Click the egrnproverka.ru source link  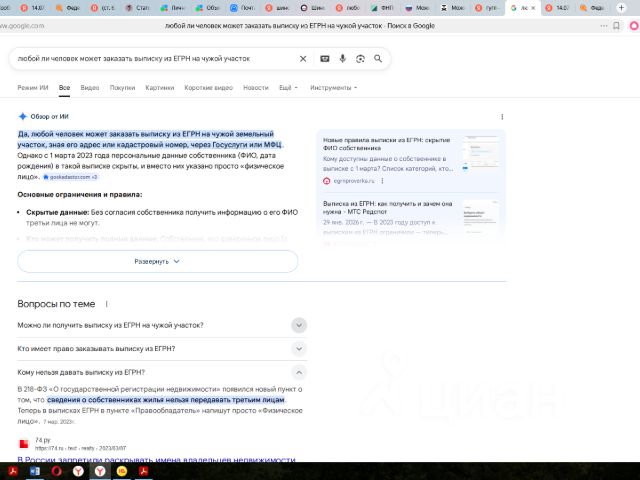[x=353, y=181]
